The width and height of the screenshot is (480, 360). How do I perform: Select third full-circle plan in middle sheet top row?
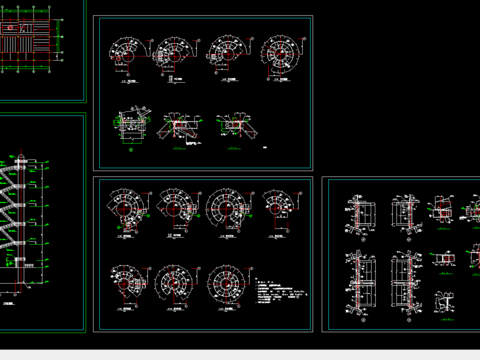click(229, 210)
